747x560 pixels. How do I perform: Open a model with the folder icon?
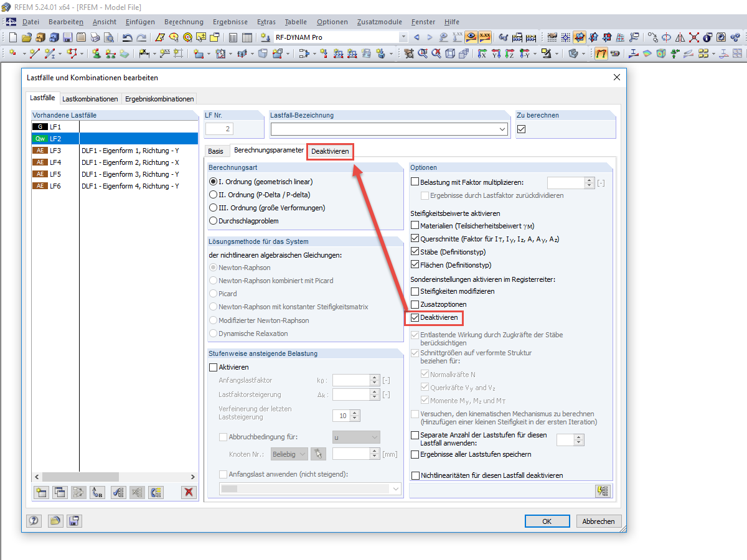pyautogui.click(x=27, y=37)
